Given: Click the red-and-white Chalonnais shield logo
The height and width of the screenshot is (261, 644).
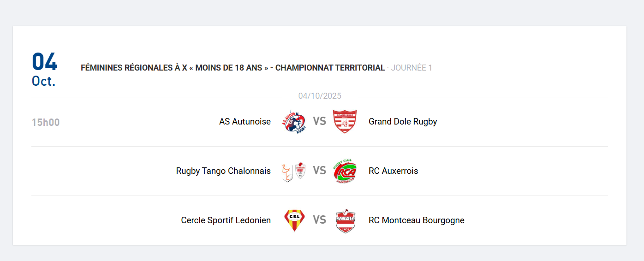Looking at the screenshot, I should click(300, 171).
